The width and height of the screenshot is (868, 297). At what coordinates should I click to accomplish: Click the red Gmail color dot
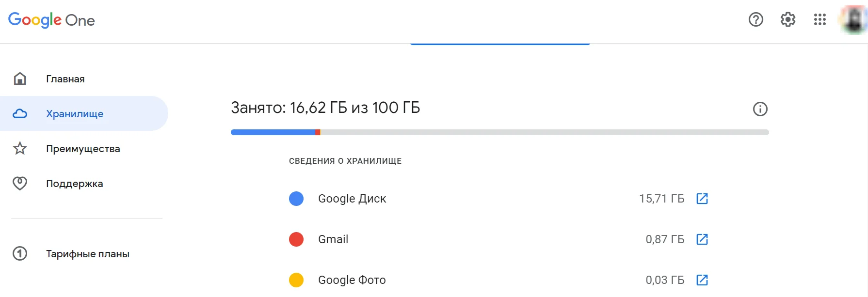tap(296, 239)
